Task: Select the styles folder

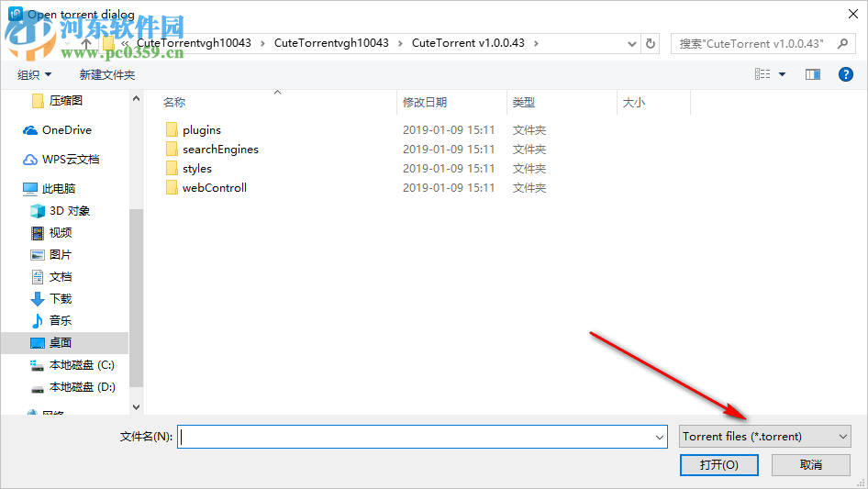Action: click(197, 169)
